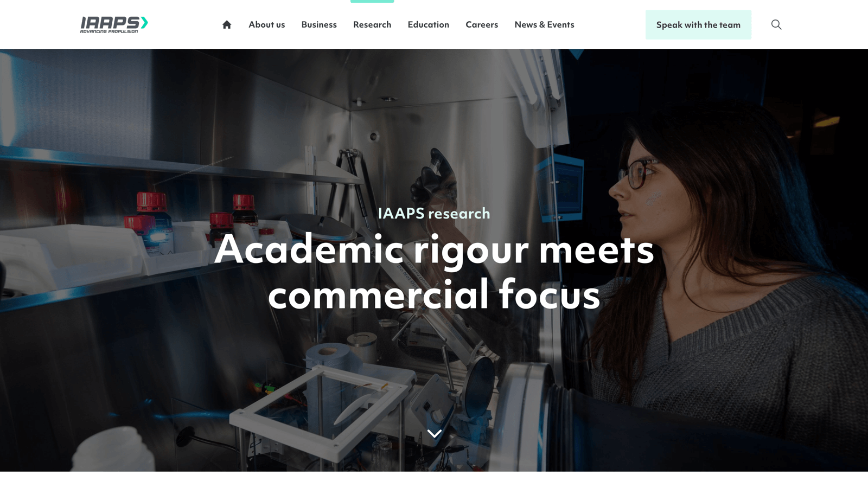This screenshot has width=868, height=488.
Task: Open the Education section
Action: [428, 24]
